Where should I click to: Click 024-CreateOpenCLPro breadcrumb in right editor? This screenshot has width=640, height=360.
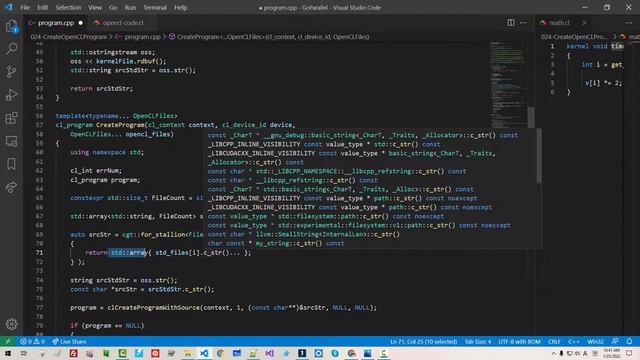[x=574, y=37]
